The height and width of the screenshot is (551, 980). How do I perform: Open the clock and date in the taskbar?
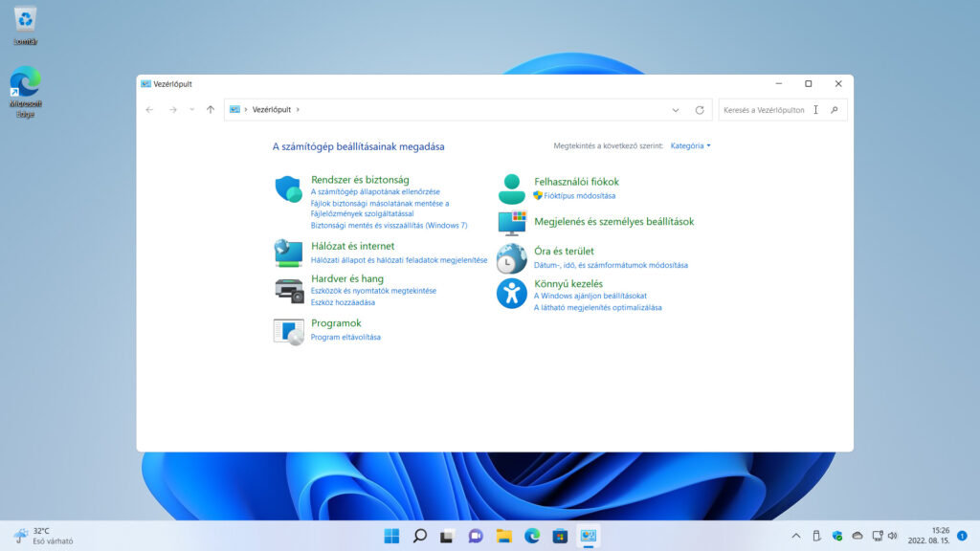click(x=928, y=536)
